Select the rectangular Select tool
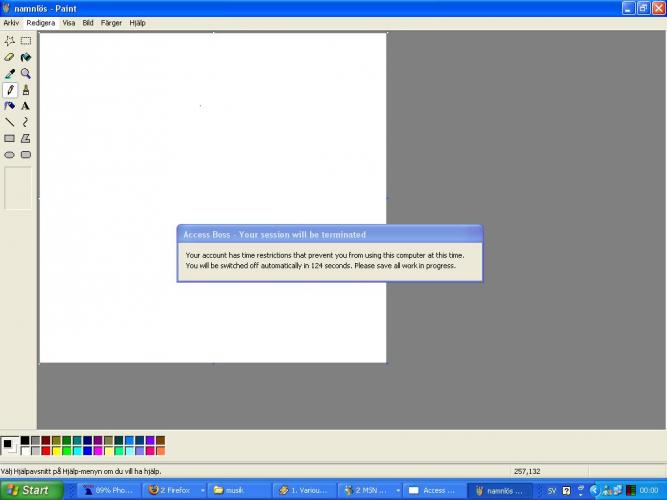Image resolution: width=667 pixels, height=500 pixels. click(26, 41)
